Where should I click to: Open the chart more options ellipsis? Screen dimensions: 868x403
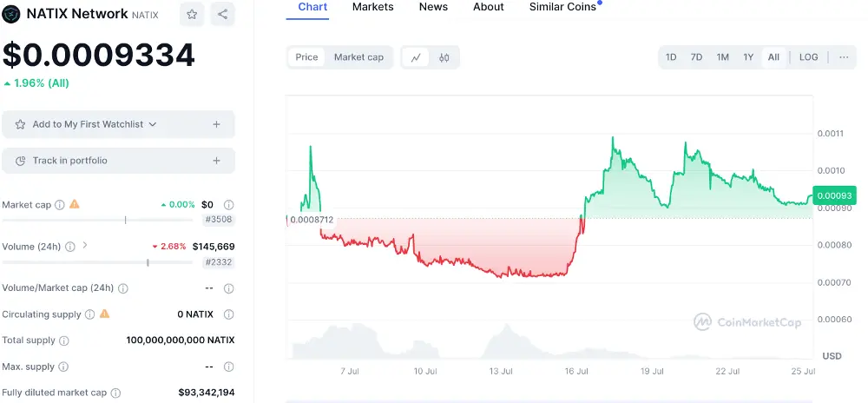click(x=844, y=57)
